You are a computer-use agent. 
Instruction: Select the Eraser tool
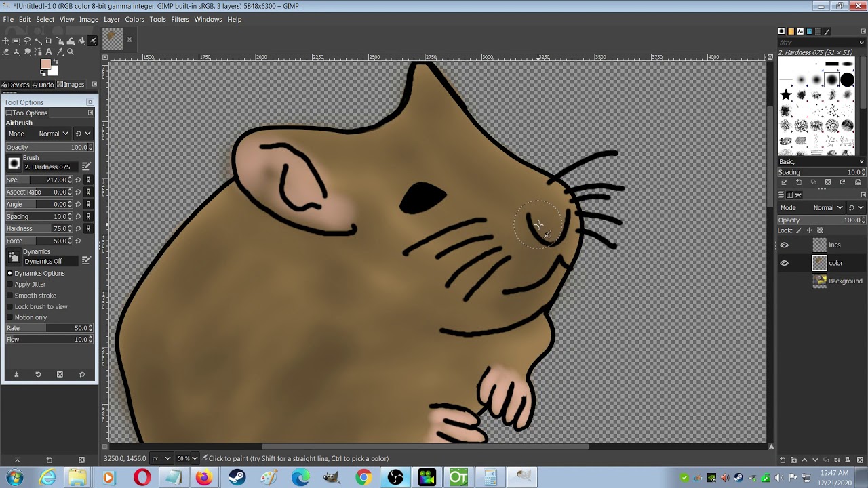5,52
